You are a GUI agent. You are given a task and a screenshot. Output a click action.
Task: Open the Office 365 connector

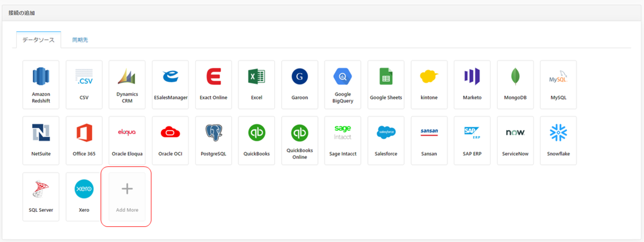(84, 140)
